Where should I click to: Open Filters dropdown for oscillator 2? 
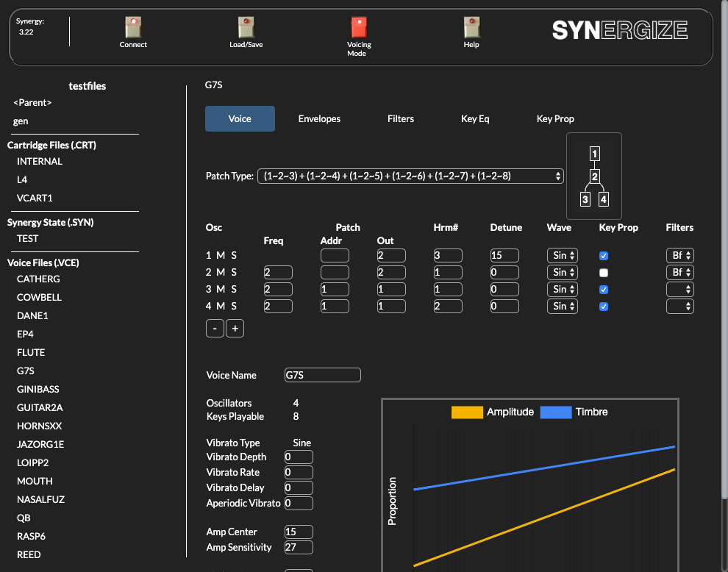(x=680, y=272)
